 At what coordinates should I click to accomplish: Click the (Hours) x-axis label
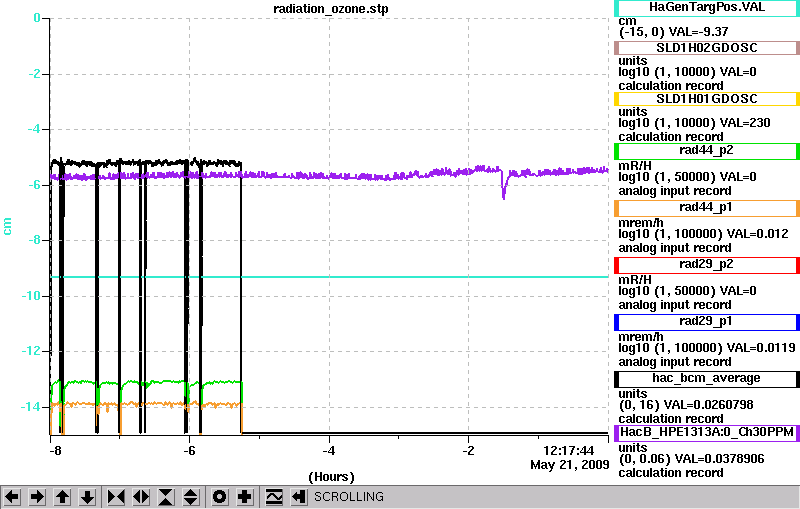point(331,477)
